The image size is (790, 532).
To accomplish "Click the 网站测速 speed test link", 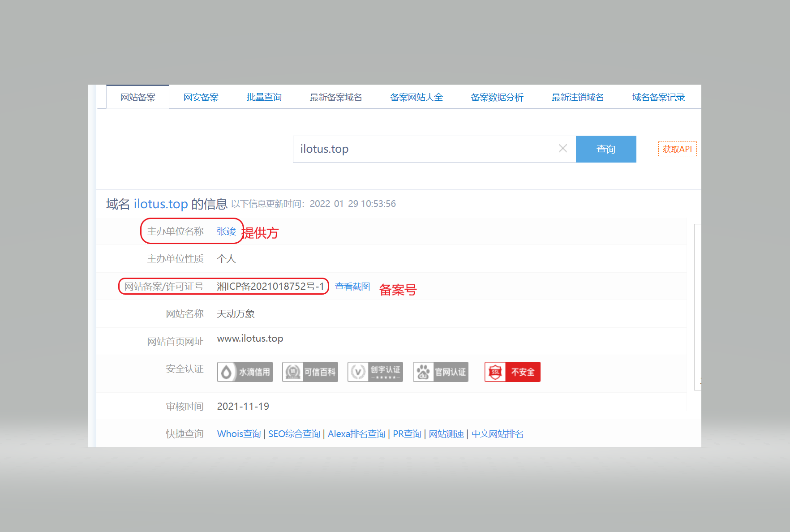I will [446, 433].
